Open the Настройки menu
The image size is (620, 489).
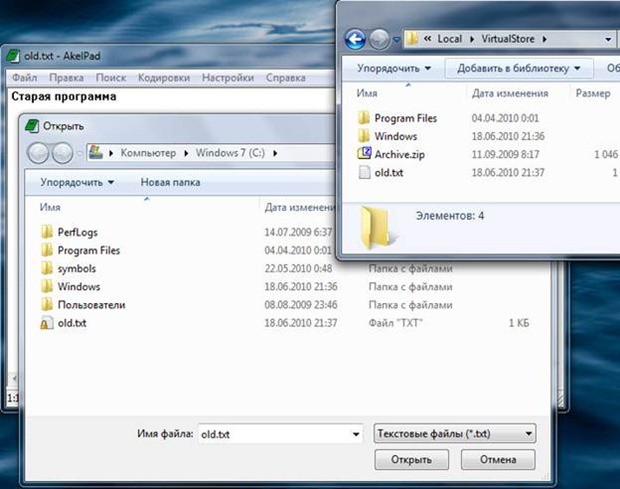click(x=227, y=77)
